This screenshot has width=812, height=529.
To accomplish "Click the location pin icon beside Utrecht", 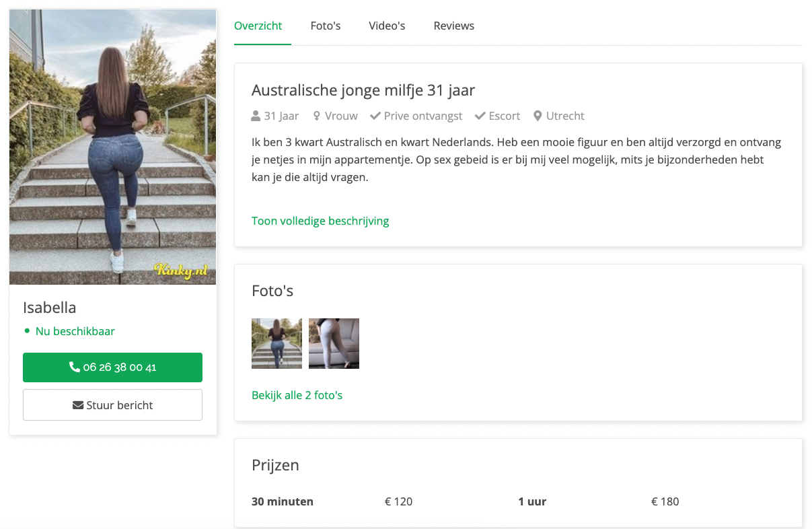I will click(x=538, y=116).
